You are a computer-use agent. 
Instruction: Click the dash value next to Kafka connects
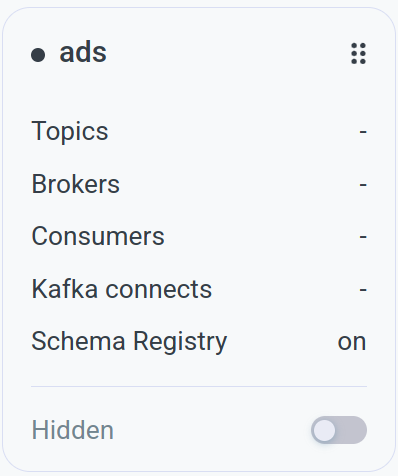tap(363, 289)
